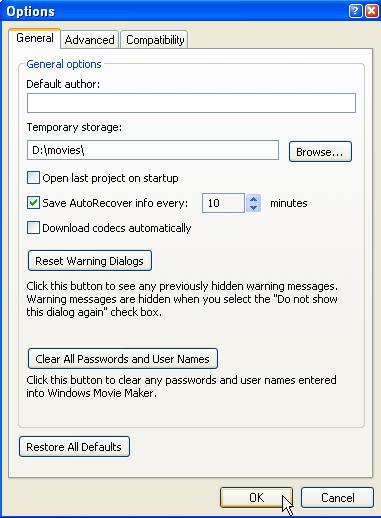
Task: Cancel the Options dialog
Action: pos(337,498)
